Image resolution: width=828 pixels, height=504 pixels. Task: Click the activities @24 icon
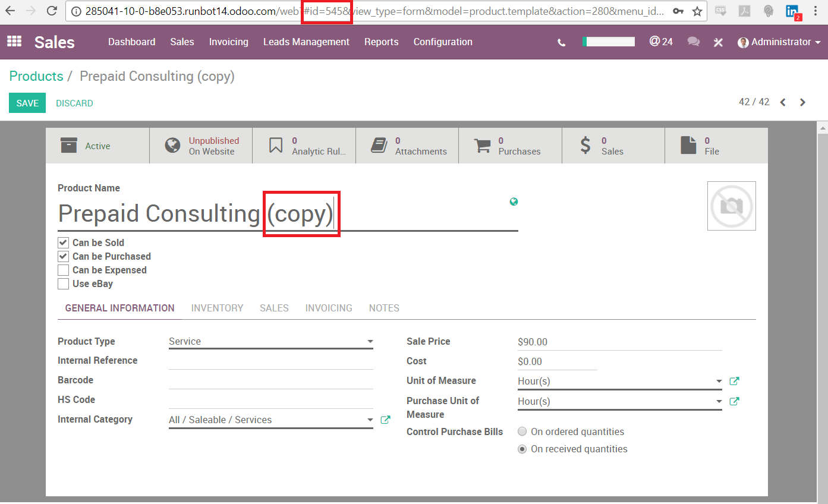(660, 42)
